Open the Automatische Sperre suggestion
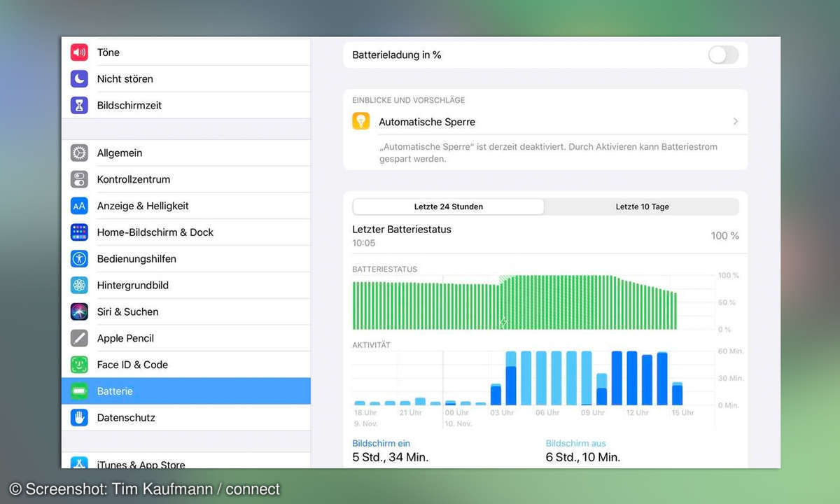This screenshot has height=504, width=840. coord(545,122)
